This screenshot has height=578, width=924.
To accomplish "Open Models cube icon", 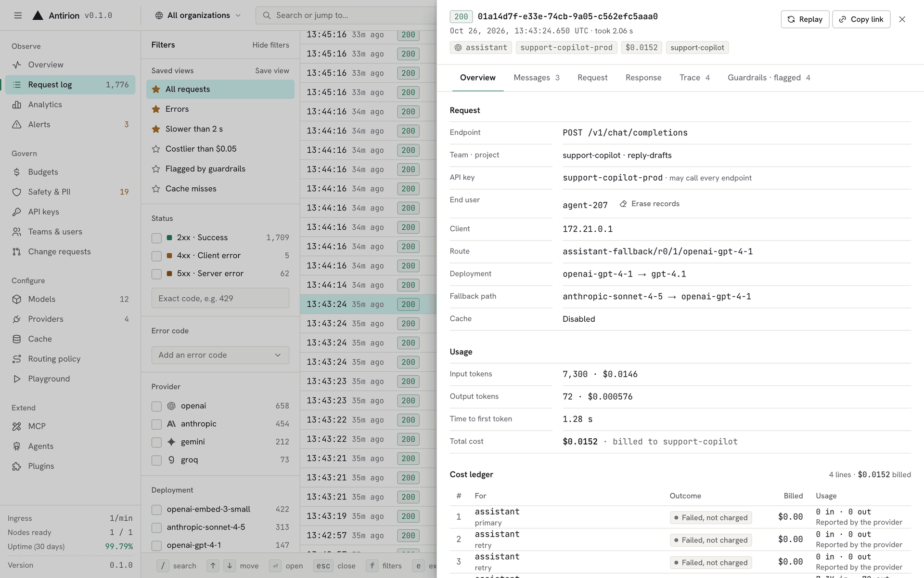I will (17, 299).
